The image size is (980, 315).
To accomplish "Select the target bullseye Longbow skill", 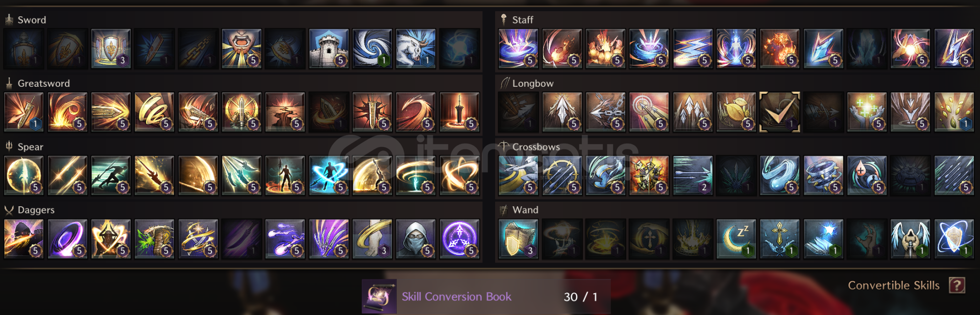I will 649,112.
